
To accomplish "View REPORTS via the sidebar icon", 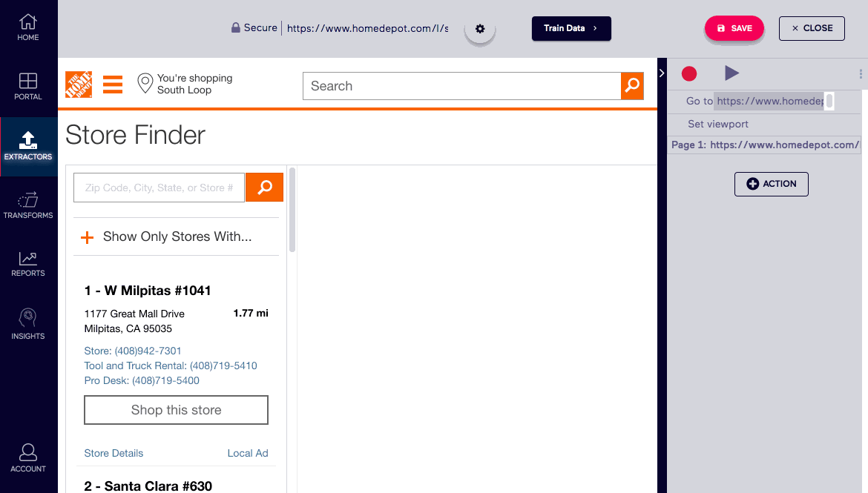I will (28, 265).
